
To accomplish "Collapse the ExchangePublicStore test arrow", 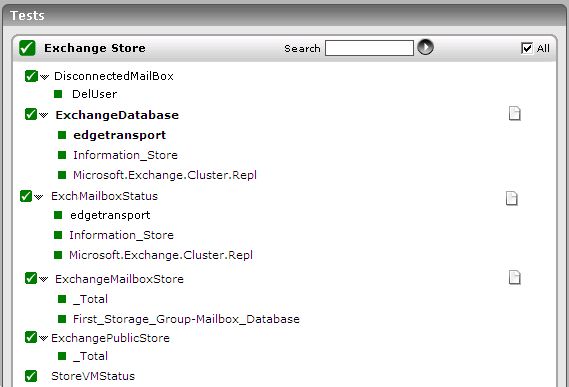I will (44, 338).
